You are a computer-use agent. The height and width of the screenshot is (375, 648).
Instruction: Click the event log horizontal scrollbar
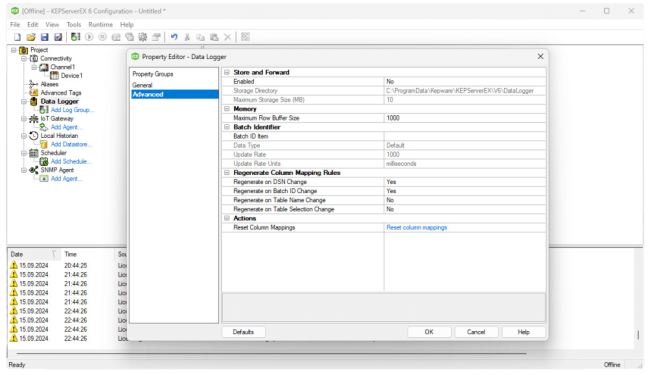point(272,354)
